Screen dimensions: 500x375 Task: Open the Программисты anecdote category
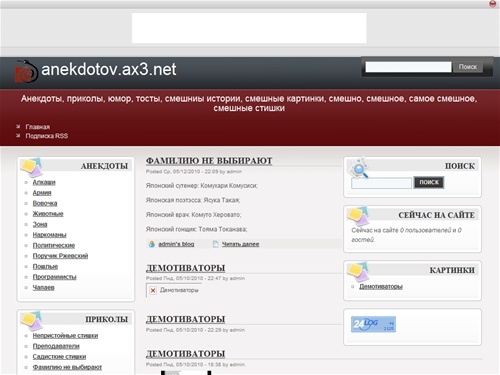[x=55, y=277]
